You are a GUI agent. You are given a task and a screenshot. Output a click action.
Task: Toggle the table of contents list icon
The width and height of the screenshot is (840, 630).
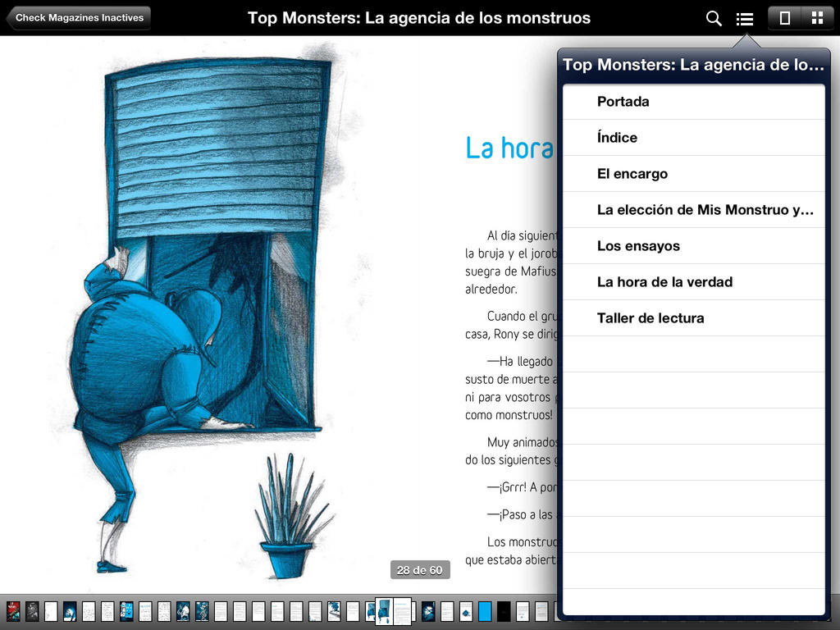click(x=745, y=18)
